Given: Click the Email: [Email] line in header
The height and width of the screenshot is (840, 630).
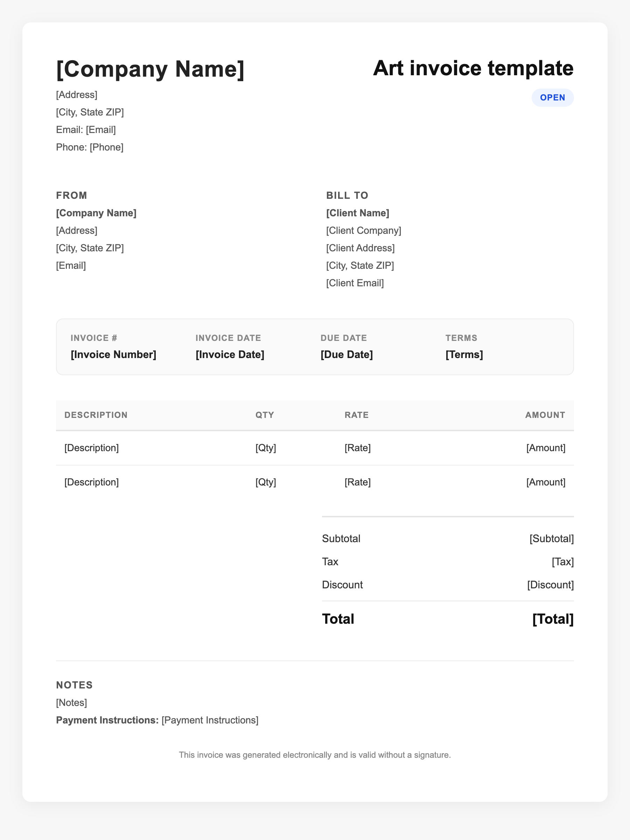Looking at the screenshot, I should 86,129.
